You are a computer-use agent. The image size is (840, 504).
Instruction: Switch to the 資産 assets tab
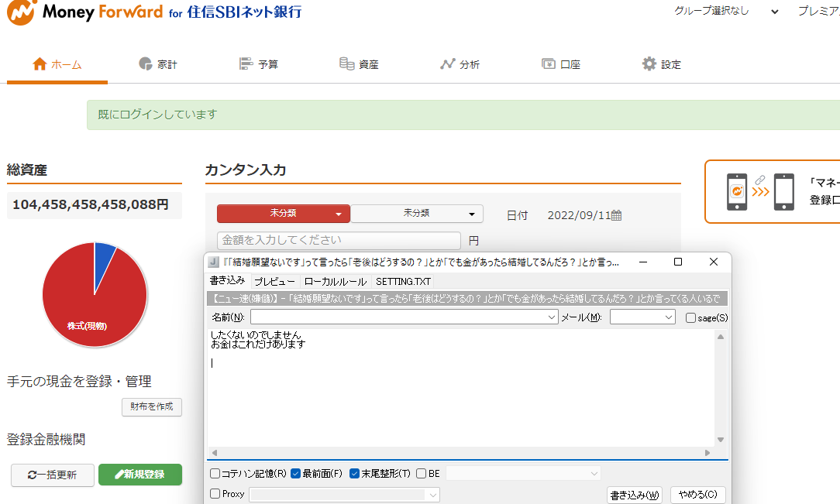[359, 65]
